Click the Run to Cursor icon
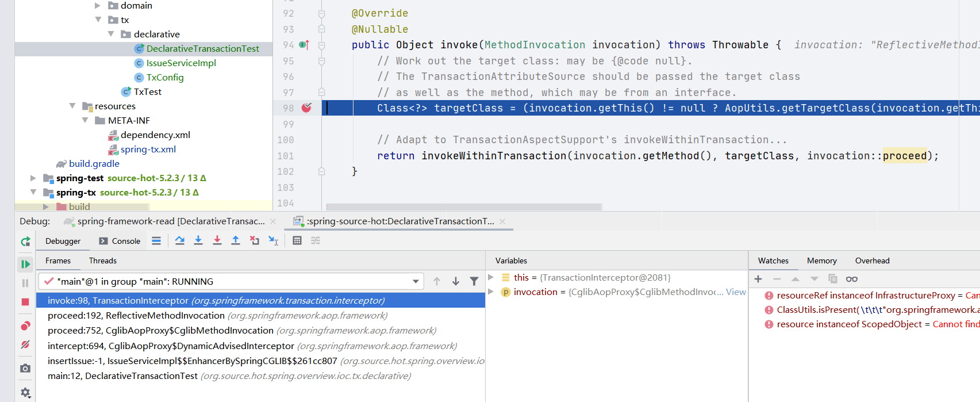The image size is (980, 402). pyautogui.click(x=274, y=240)
